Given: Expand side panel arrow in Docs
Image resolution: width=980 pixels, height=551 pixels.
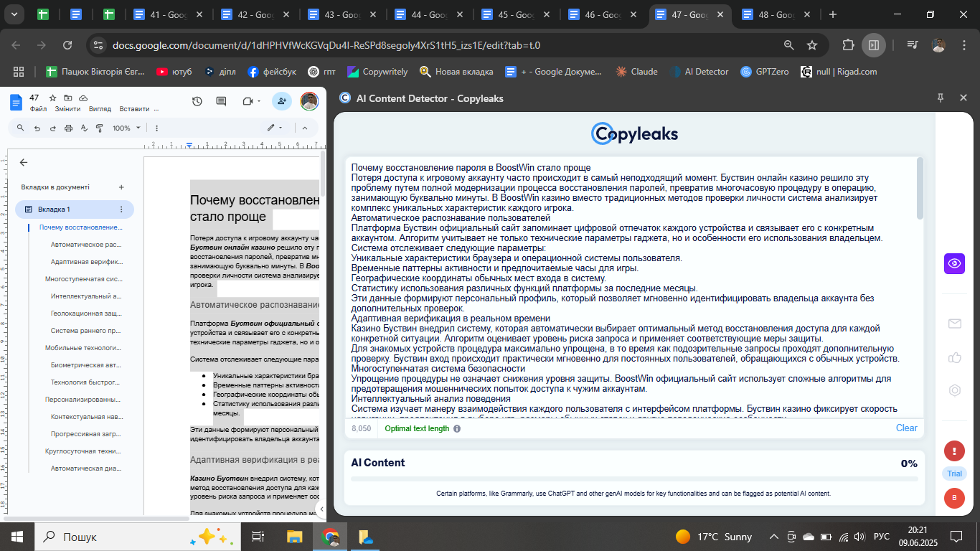Looking at the screenshot, I should point(321,509).
